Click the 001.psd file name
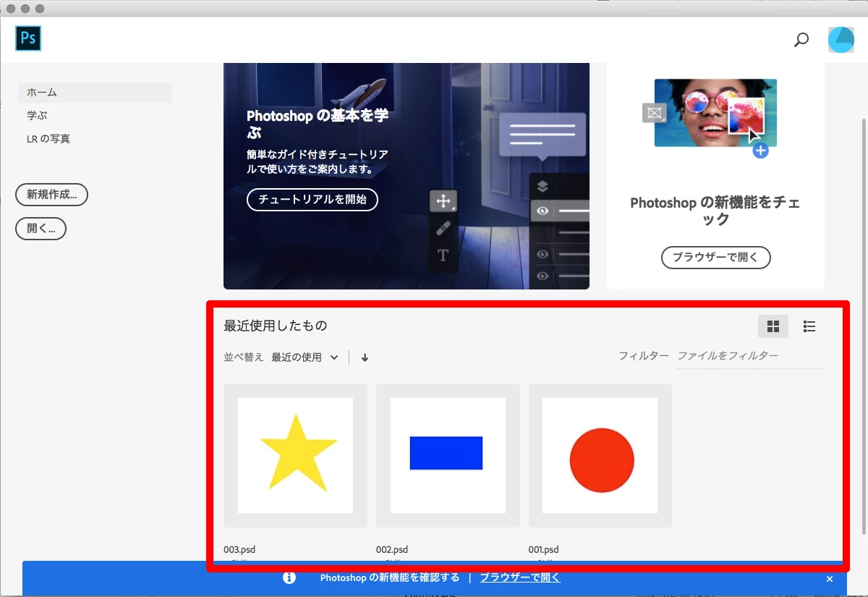Image resolution: width=868 pixels, height=597 pixels. [544, 550]
